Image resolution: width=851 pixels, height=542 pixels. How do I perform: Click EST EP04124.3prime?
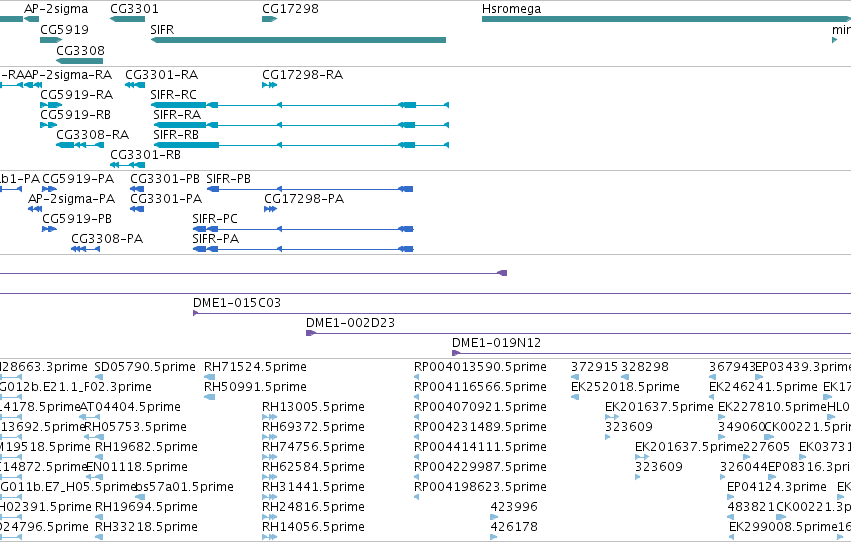pyautogui.click(x=777, y=487)
